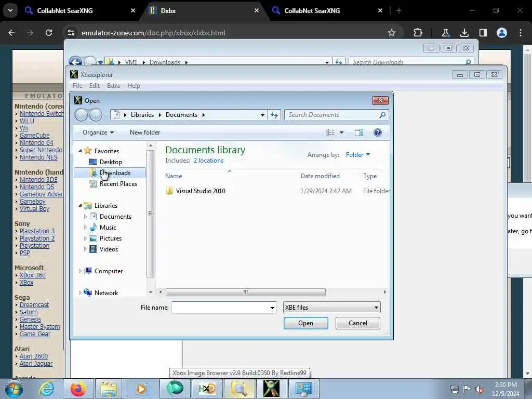Screen dimensions: 532x399
Task: Click the muted volume tray icon
Action: [x=480, y=389]
